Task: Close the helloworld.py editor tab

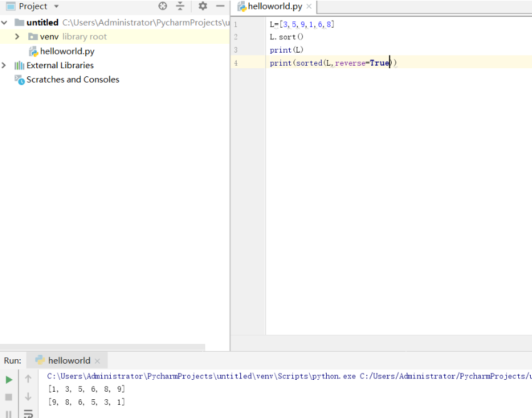Action: 309,6
